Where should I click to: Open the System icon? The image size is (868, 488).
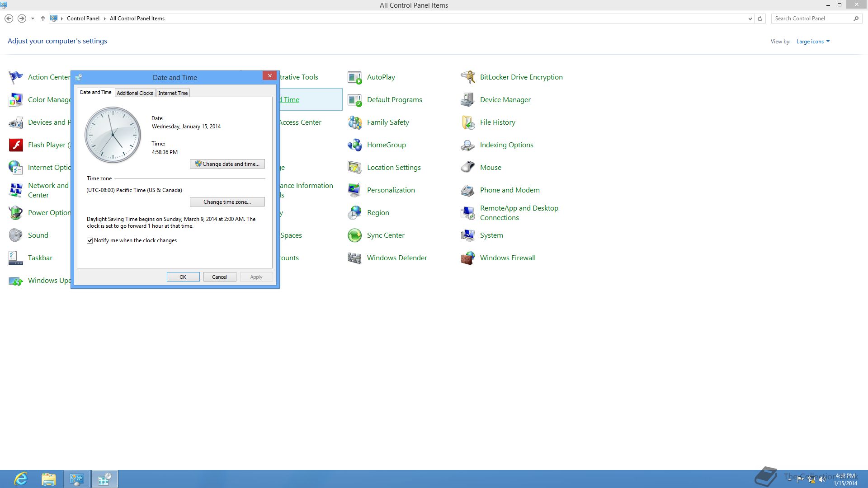tap(468, 235)
